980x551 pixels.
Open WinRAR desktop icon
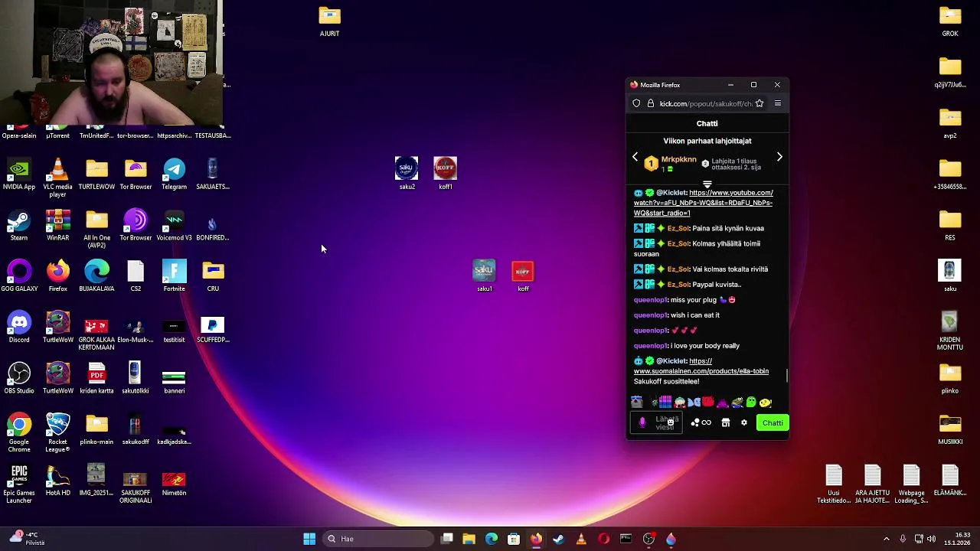(57, 225)
